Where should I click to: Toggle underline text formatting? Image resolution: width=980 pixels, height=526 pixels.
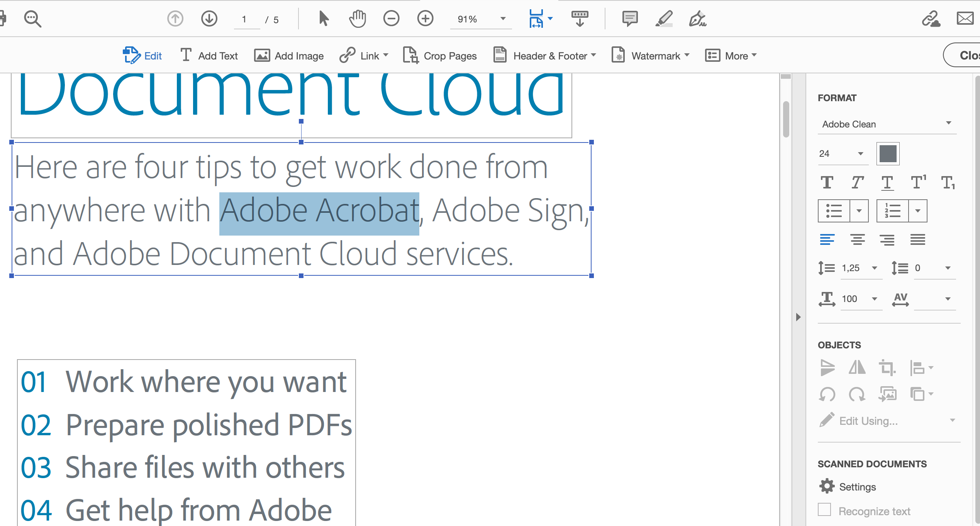point(887,183)
